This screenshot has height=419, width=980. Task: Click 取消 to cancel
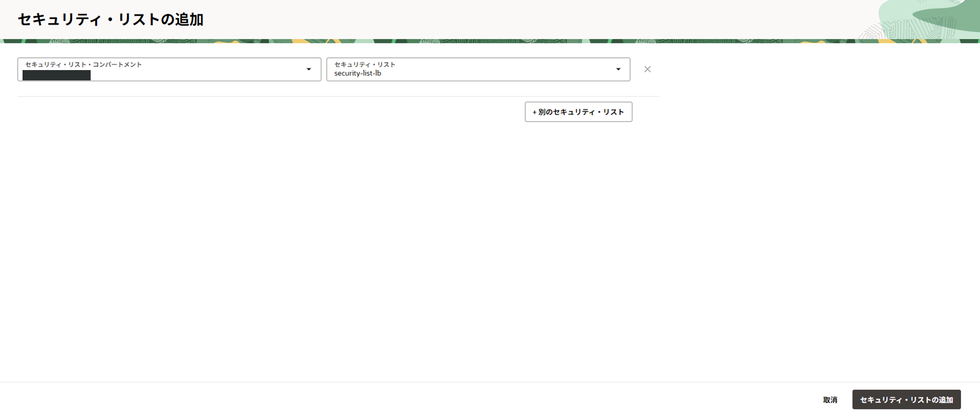[x=830, y=400]
